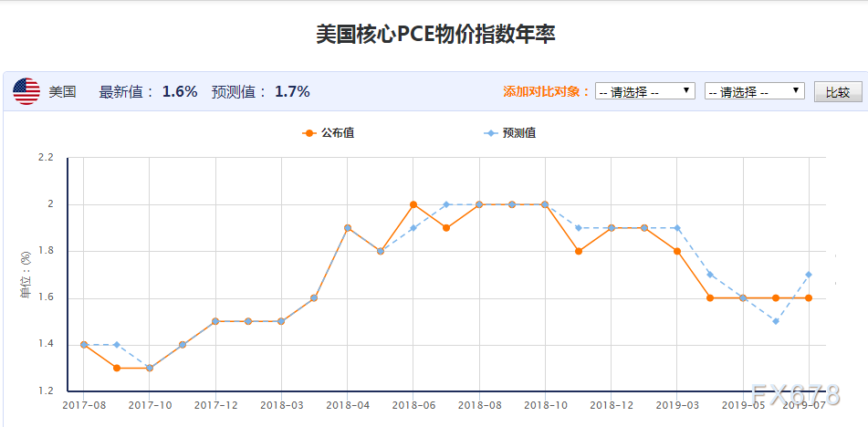
Task: Click the 2017-08 x-axis label
Action: [84, 405]
